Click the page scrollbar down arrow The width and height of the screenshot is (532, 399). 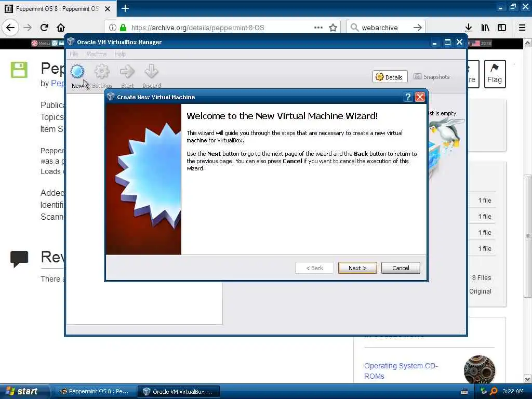click(x=528, y=379)
